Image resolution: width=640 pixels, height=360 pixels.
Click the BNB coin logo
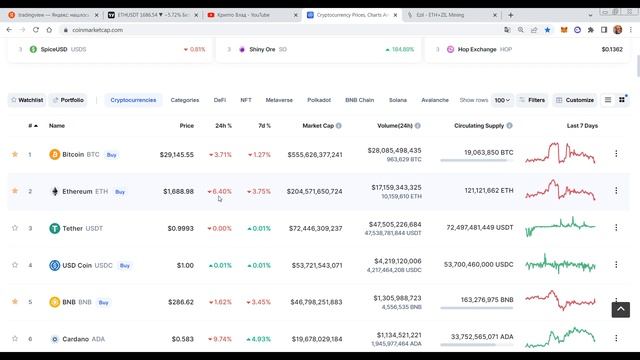click(54, 302)
